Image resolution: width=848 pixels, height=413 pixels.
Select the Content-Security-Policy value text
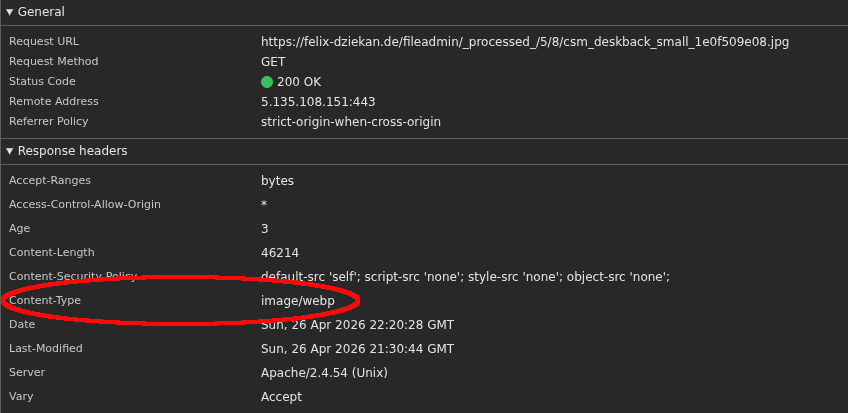pos(465,277)
